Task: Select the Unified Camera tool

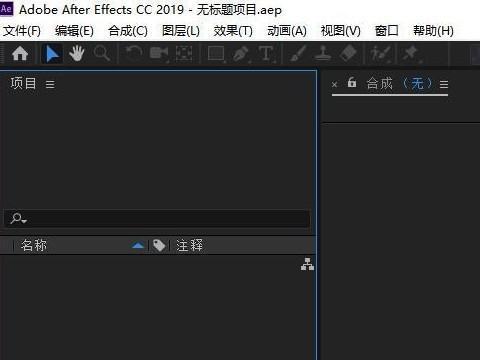Action: click(x=159, y=54)
